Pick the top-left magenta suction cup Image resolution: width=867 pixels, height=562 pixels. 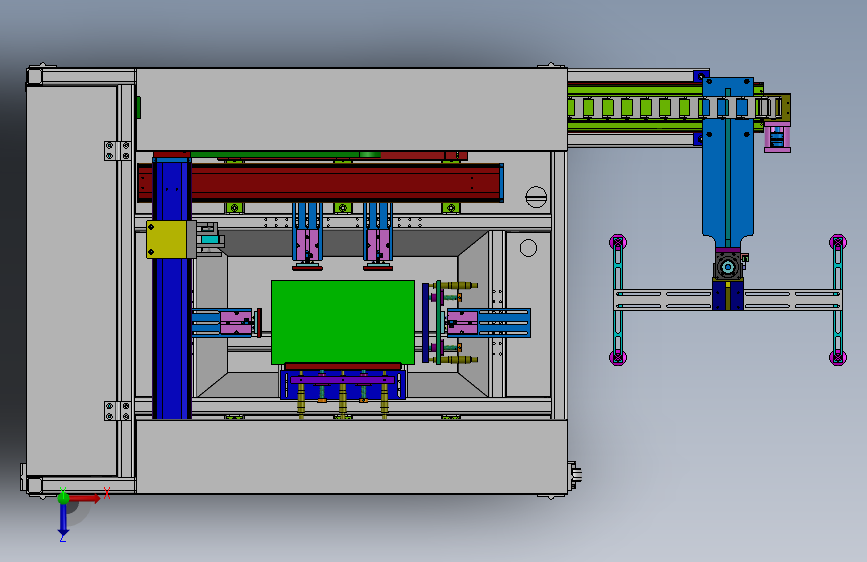[618, 242]
